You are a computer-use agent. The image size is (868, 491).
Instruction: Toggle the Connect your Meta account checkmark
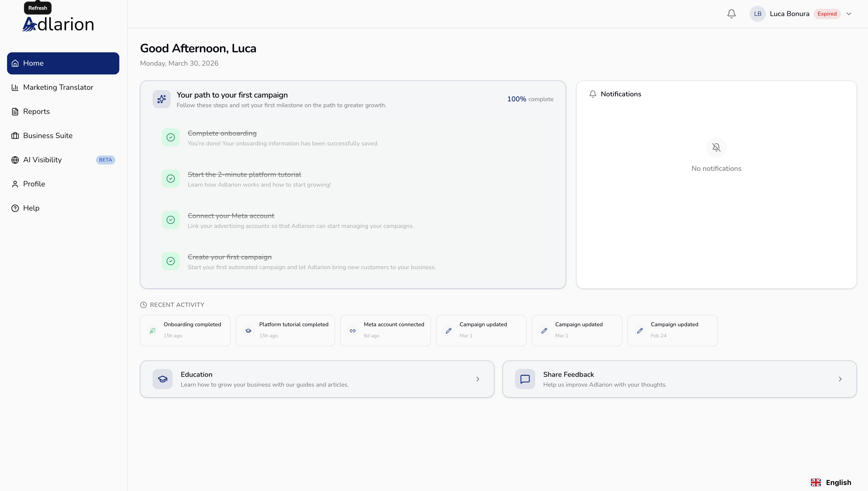[x=170, y=220]
